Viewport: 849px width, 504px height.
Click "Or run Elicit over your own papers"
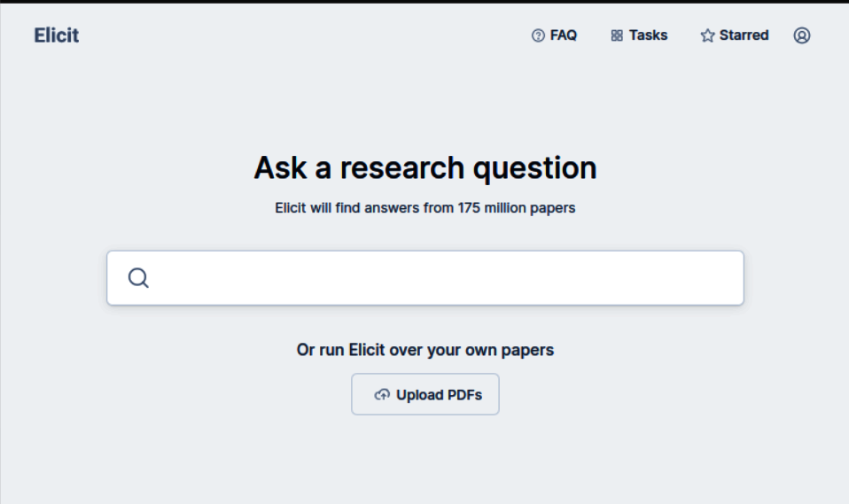pos(425,350)
